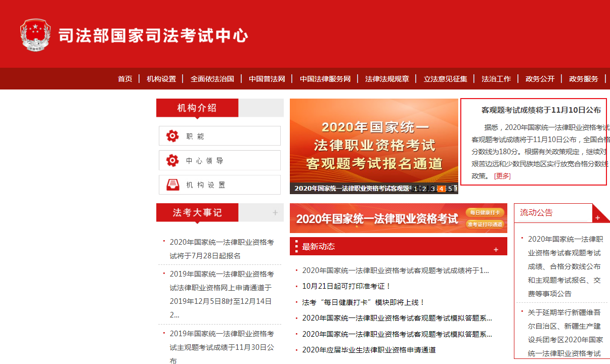Image resolution: width=610 pixels, height=364 pixels.
Task: Select carousel slide indicator 5
Action: (450, 189)
